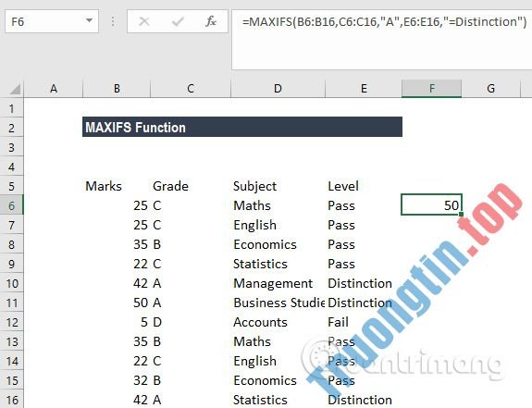Select row 1 header
532x408 pixels.
(11, 108)
